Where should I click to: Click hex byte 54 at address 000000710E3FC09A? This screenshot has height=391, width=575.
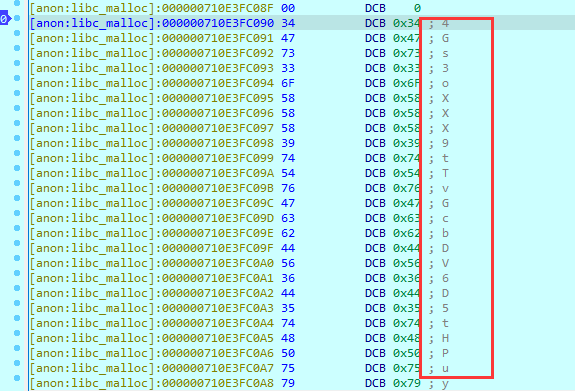click(288, 173)
